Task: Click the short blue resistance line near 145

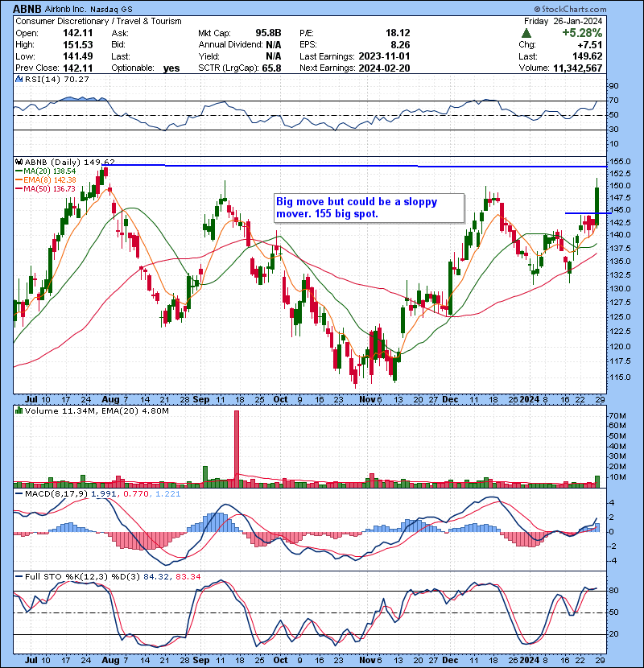Action: 588,213
